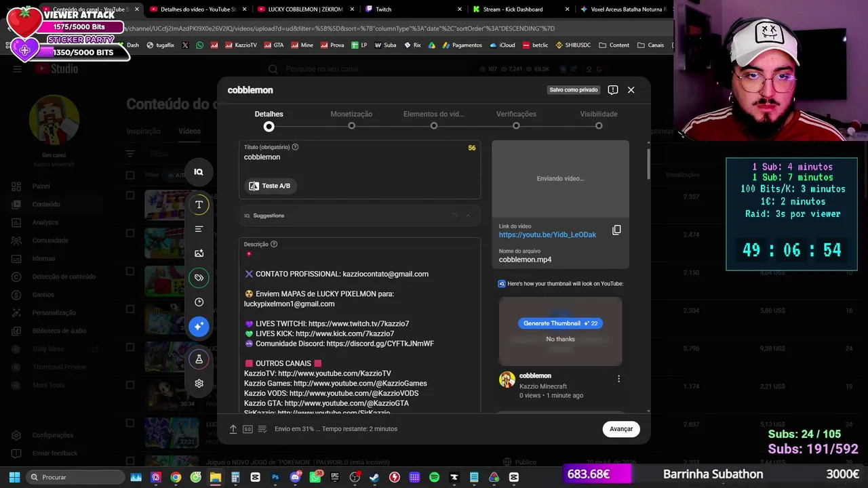Open WhatsApp from the taskbar
The height and width of the screenshot is (488, 868).
(x=315, y=477)
